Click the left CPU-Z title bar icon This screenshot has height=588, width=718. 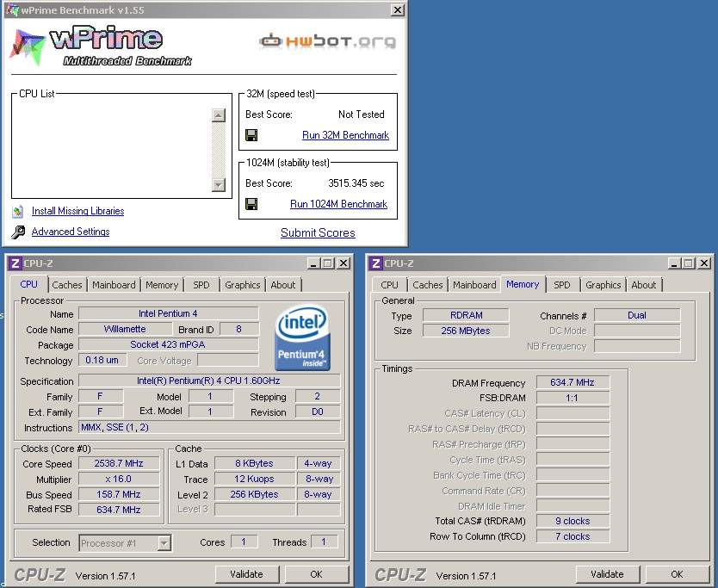(x=15, y=263)
